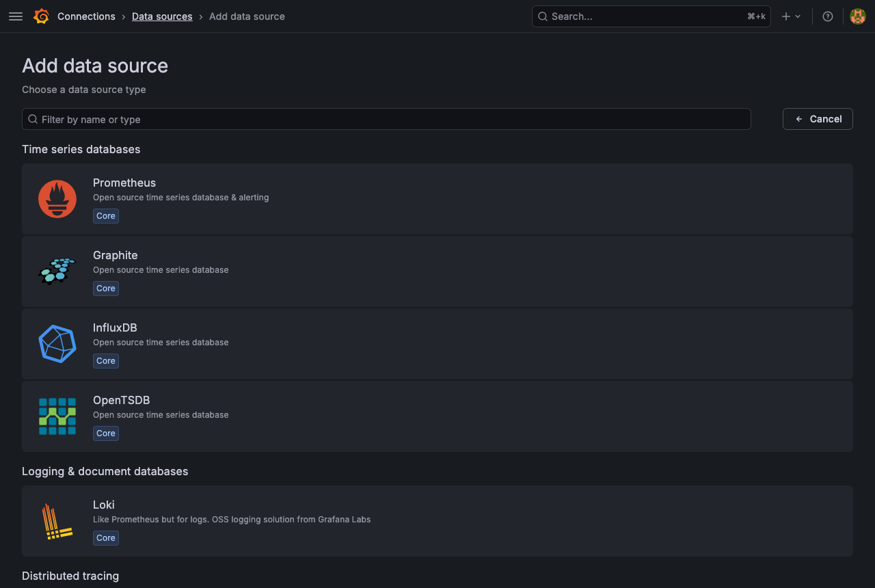
Task: Click the Loki logo icon
Action: pyautogui.click(x=57, y=521)
